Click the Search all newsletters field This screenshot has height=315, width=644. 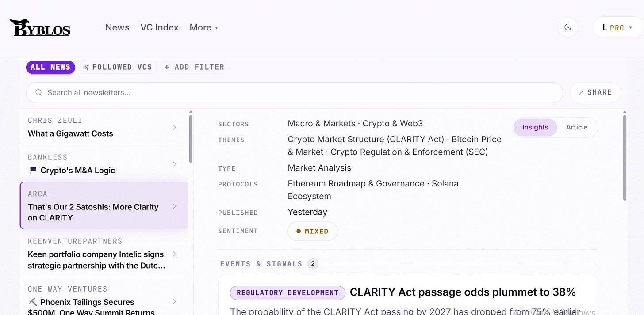point(294,93)
